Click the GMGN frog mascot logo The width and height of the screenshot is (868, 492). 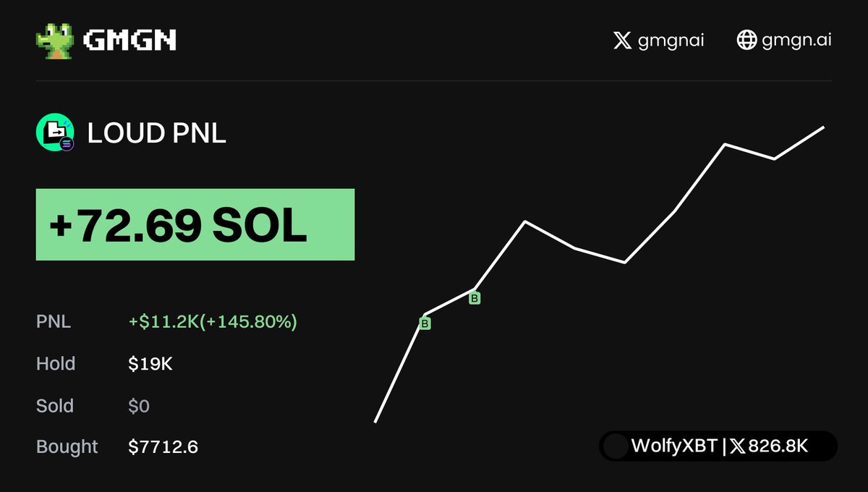point(55,41)
